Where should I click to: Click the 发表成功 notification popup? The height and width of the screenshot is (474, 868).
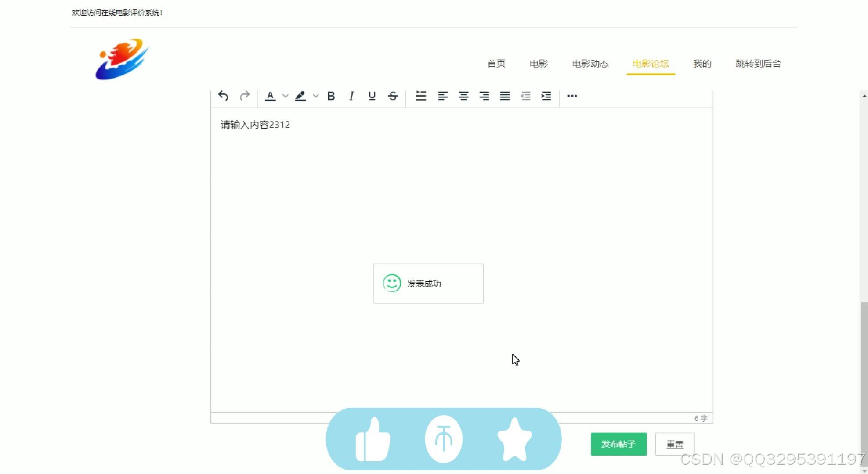[428, 284]
